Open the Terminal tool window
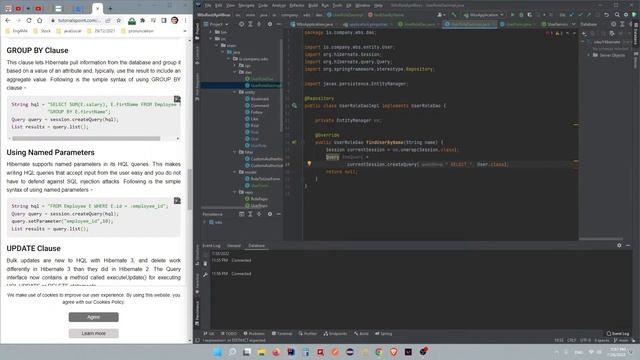Viewport: 640px width, 360px height. coord(282,333)
